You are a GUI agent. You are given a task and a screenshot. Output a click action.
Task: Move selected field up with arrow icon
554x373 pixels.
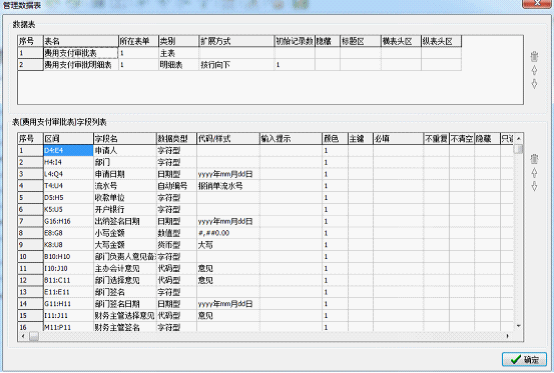tap(534, 172)
